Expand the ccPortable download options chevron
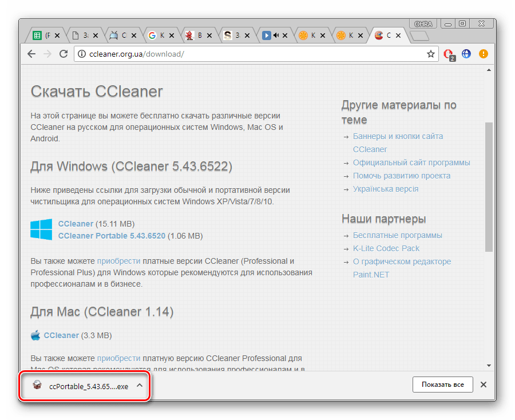515x420 pixels. 139,385
